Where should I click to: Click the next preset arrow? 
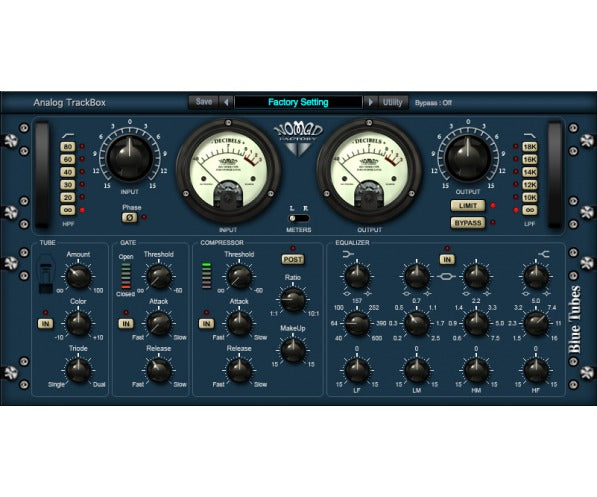(370, 102)
